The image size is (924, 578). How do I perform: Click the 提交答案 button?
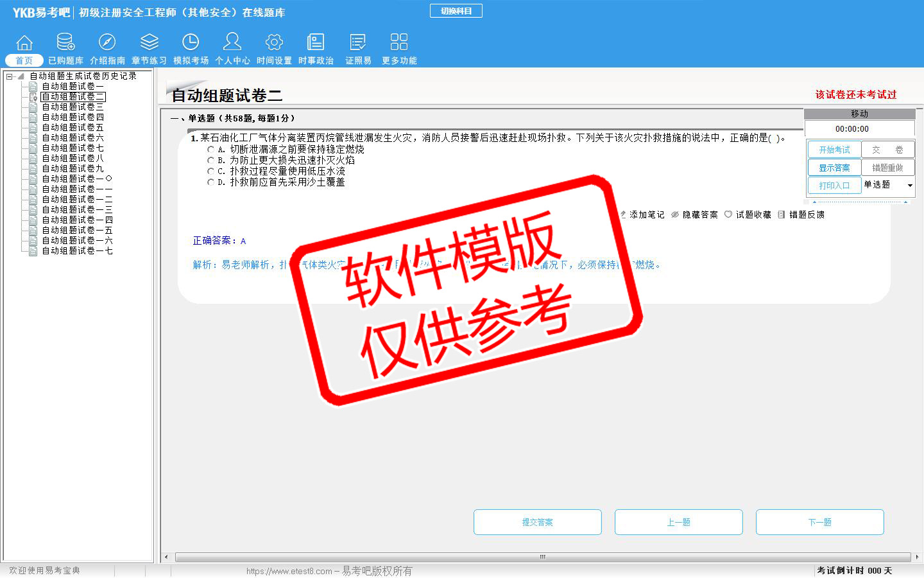pos(537,522)
